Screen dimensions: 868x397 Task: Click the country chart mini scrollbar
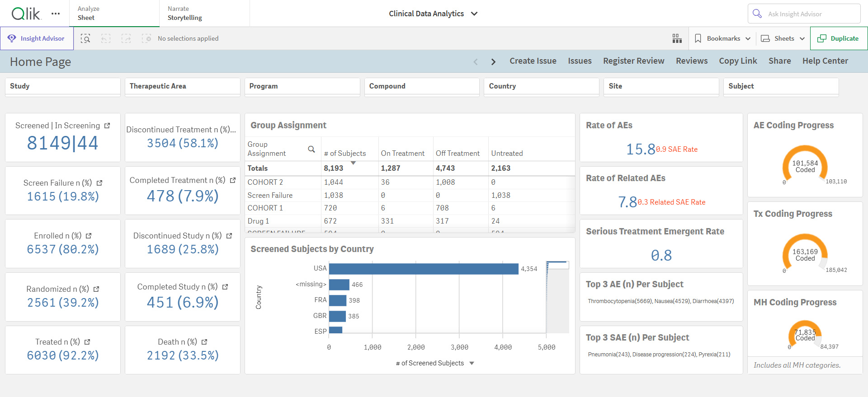coord(557,297)
